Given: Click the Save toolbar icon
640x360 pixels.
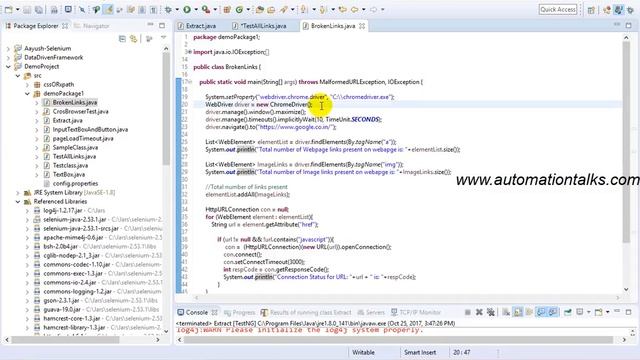Looking at the screenshot, I should click(x=27, y=9).
